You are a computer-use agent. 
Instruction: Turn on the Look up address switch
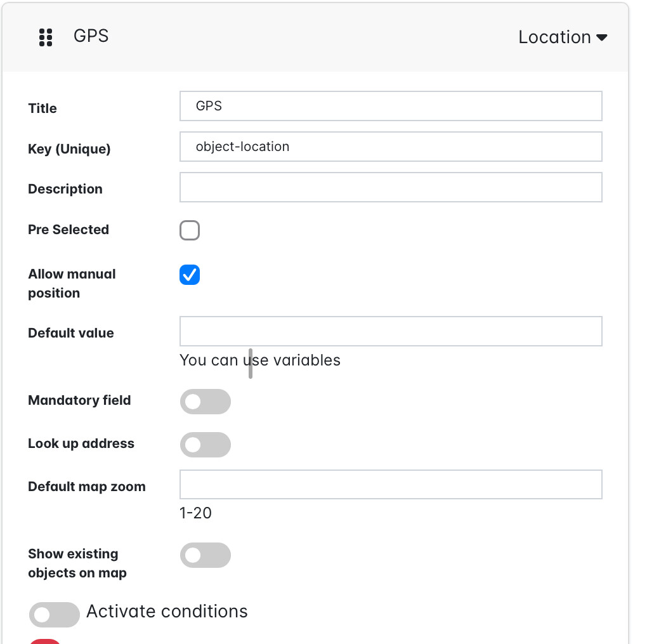click(x=205, y=445)
